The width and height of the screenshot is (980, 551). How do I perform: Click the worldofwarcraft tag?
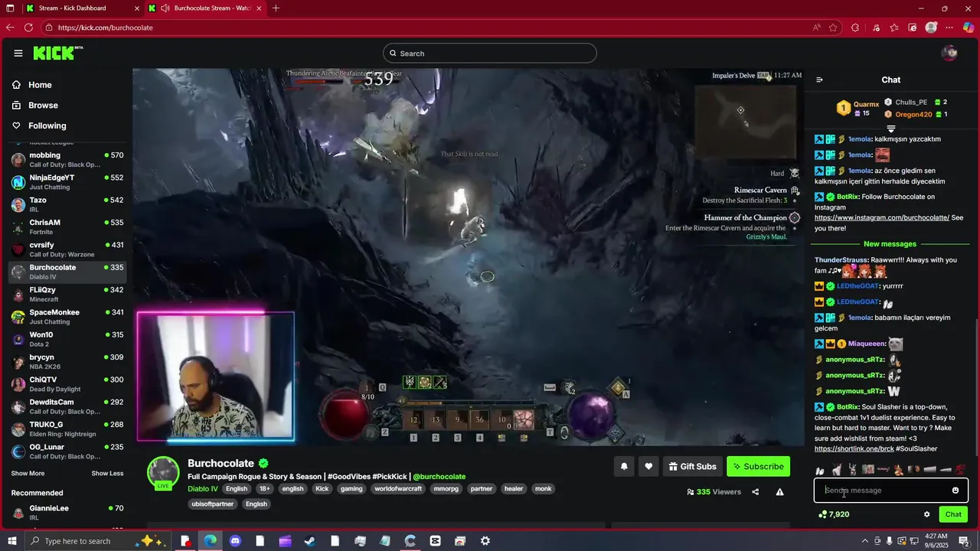[x=398, y=488]
